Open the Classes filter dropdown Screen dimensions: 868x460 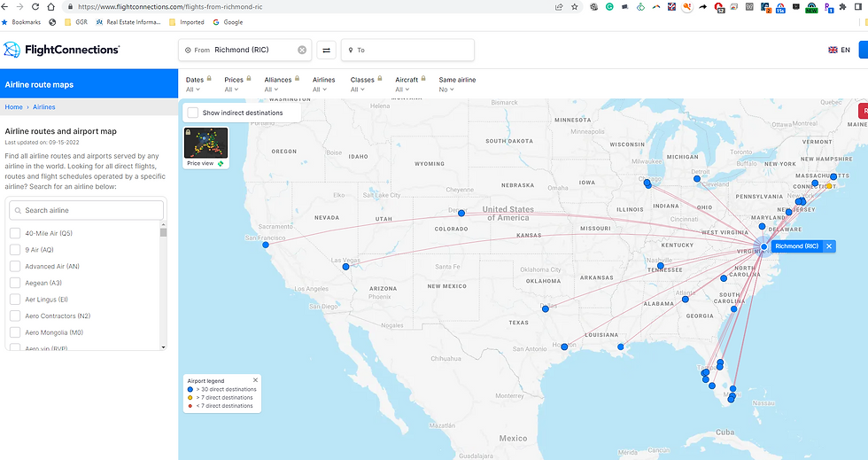(366, 84)
